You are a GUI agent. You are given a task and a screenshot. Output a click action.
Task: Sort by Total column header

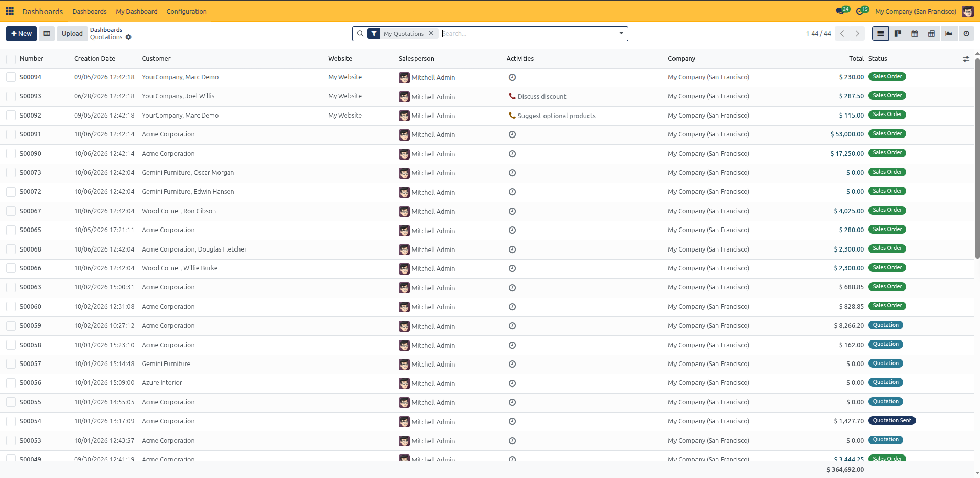click(856, 59)
